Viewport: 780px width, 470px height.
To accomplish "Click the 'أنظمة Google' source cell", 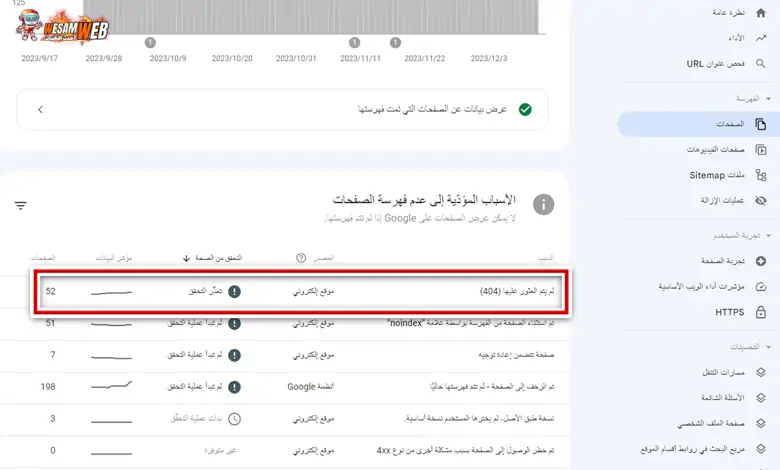I will pyautogui.click(x=310, y=387).
